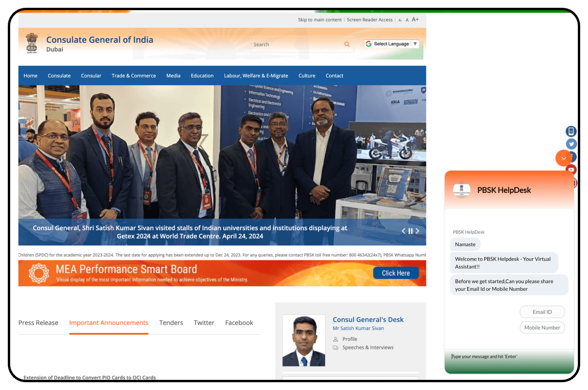
Task: Open the Tenders tab
Action: tap(171, 323)
